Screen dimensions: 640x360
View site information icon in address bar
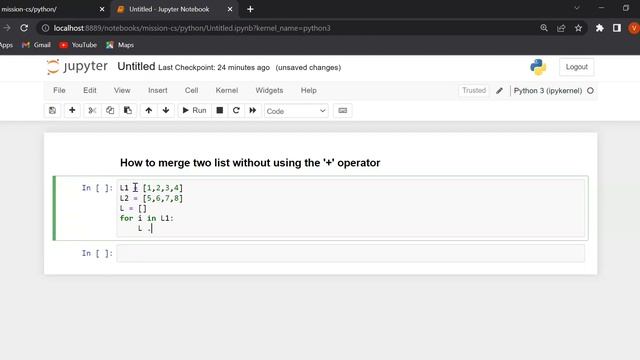pyautogui.click(x=45, y=28)
